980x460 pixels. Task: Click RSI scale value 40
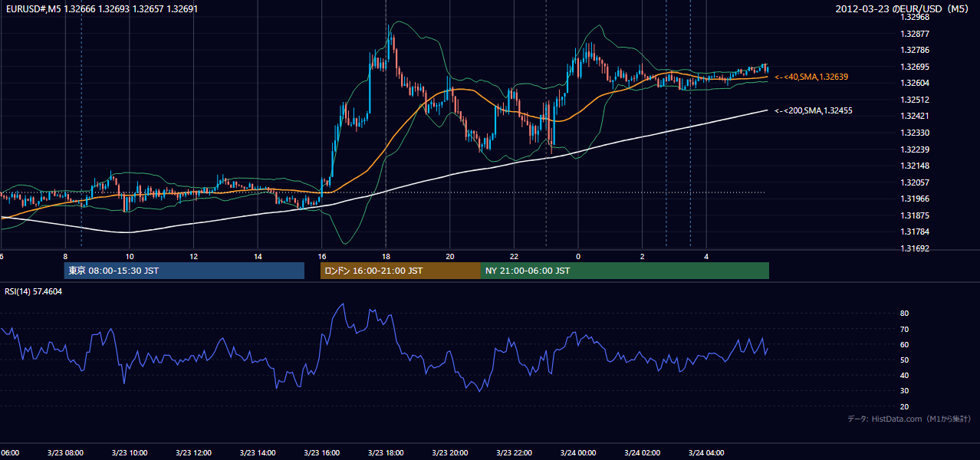coord(904,376)
